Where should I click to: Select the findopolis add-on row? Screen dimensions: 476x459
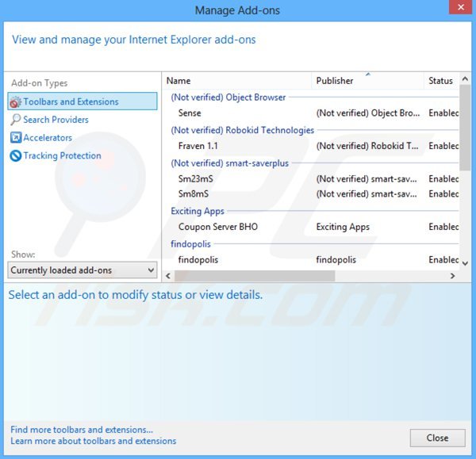click(x=198, y=259)
